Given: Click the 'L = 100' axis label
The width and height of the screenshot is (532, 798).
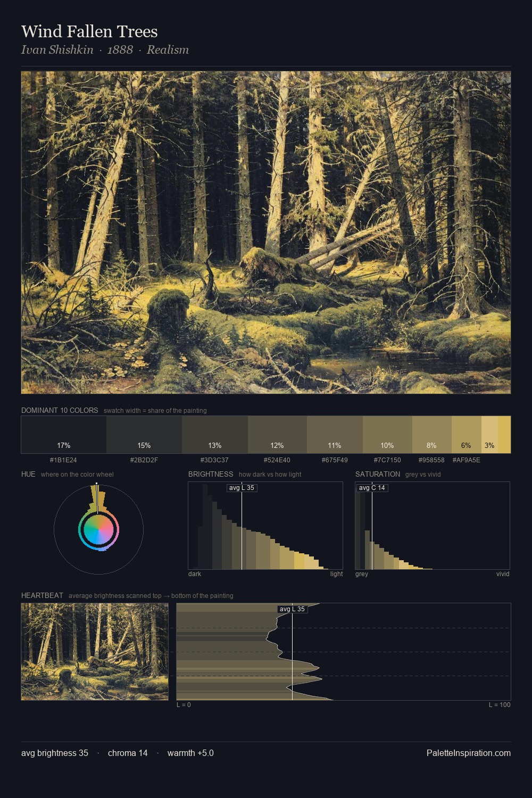Looking at the screenshot, I should click(x=500, y=705).
